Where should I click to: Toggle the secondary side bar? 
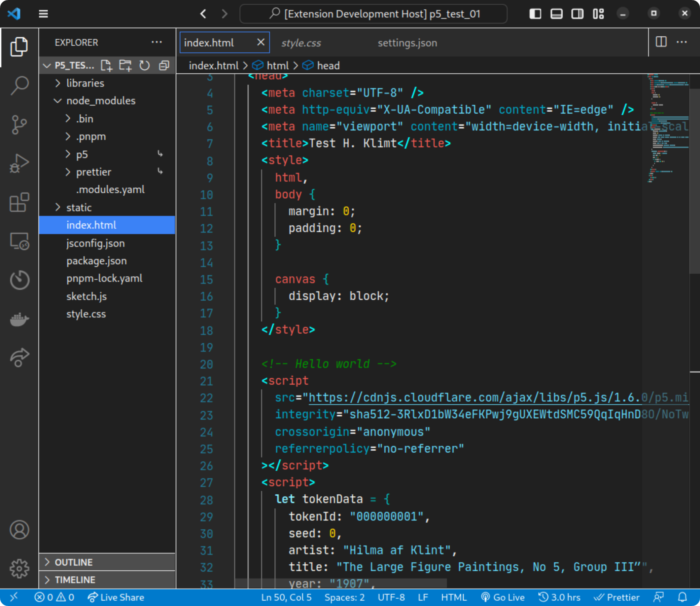577,14
